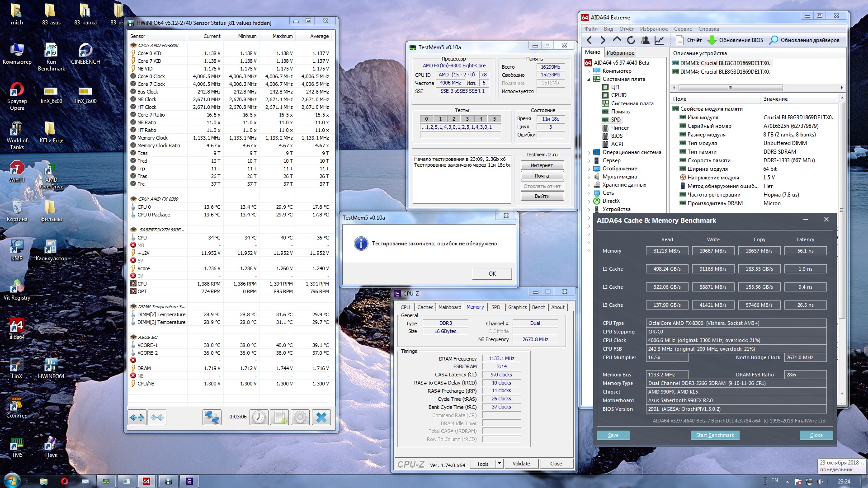The image size is (868, 488).
Task: Select the Чипсет item in AIDA64 tree
Action: click(x=619, y=128)
